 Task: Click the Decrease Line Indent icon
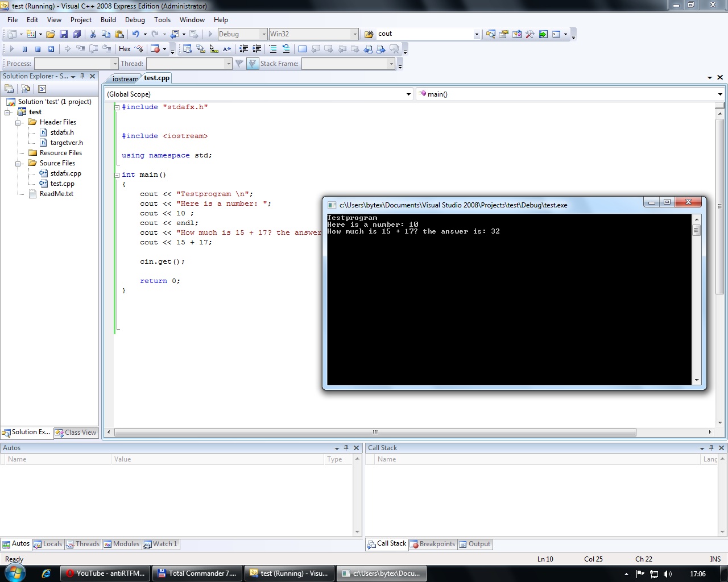243,49
